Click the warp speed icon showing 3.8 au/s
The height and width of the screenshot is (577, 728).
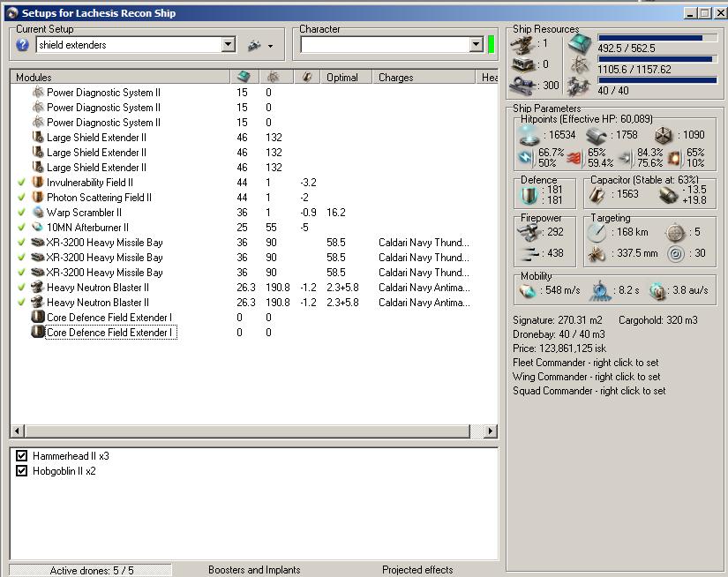(x=657, y=290)
